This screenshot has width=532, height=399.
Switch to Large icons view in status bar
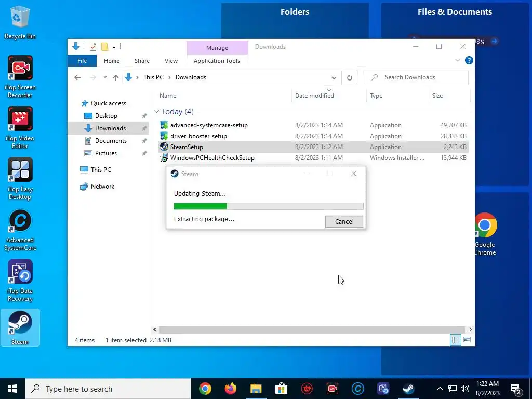pyautogui.click(x=467, y=340)
